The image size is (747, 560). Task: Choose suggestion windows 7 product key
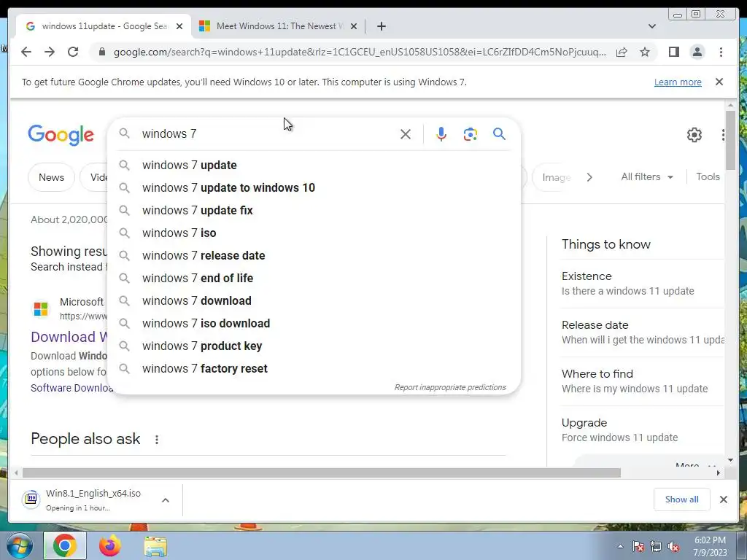314,346
